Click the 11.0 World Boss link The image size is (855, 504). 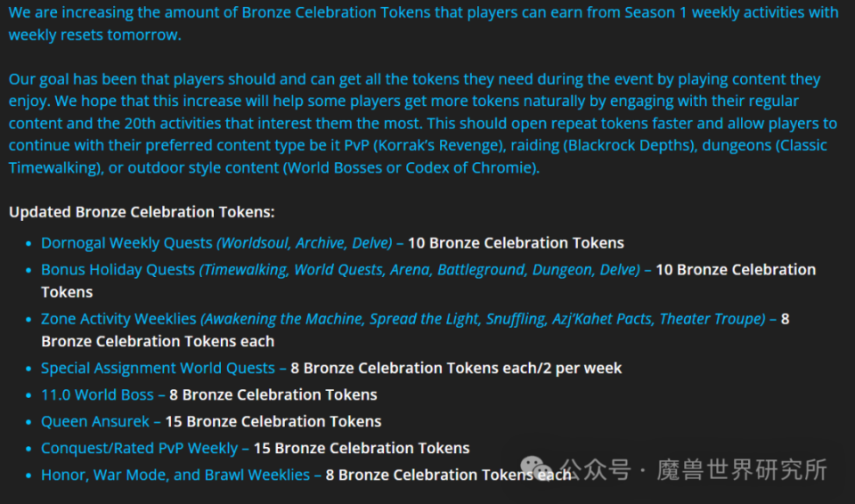97,394
